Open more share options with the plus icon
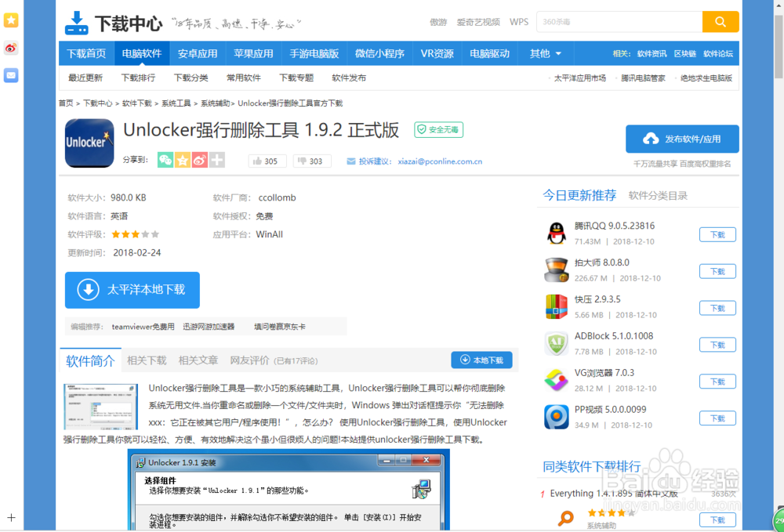 tap(216, 161)
